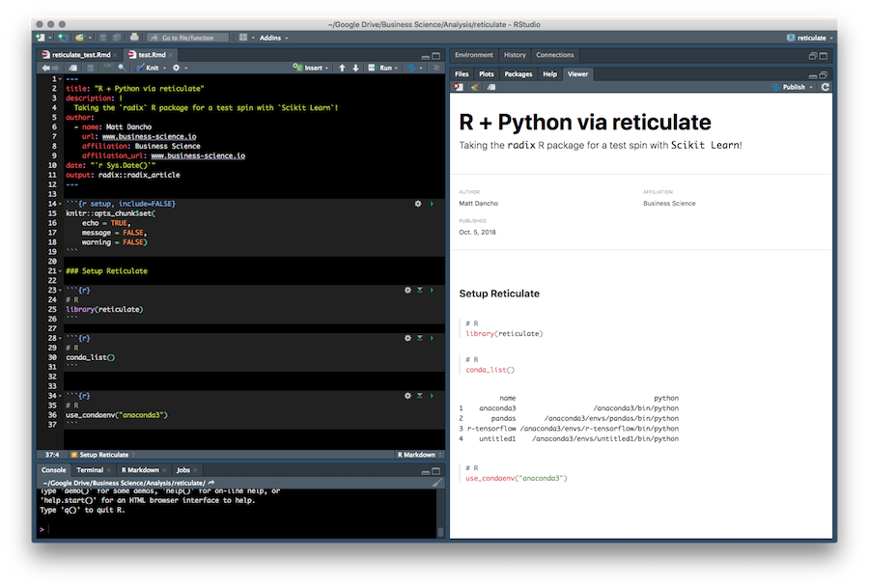Open the reticulate project menu
The width and height of the screenshot is (869, 588).
click(x=810, y=38)
